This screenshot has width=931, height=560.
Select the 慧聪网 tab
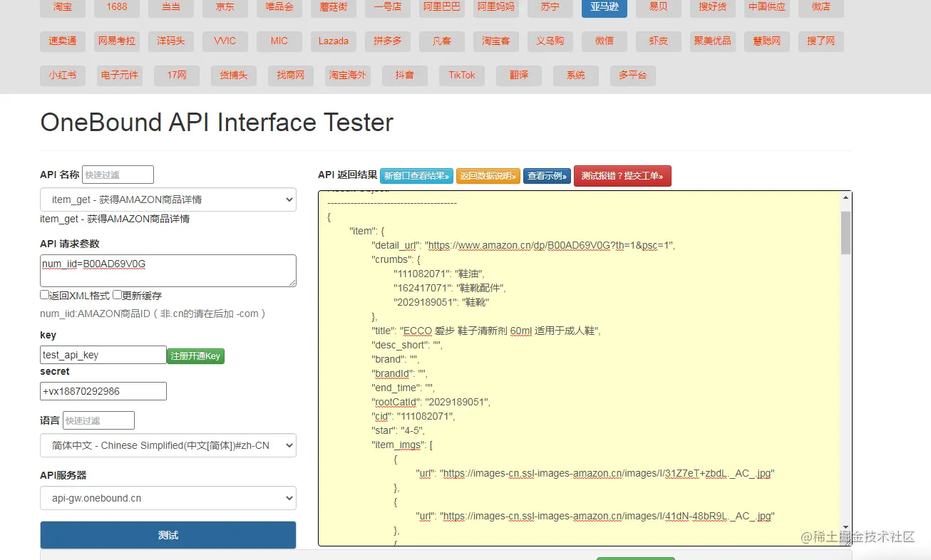(767, 41)
